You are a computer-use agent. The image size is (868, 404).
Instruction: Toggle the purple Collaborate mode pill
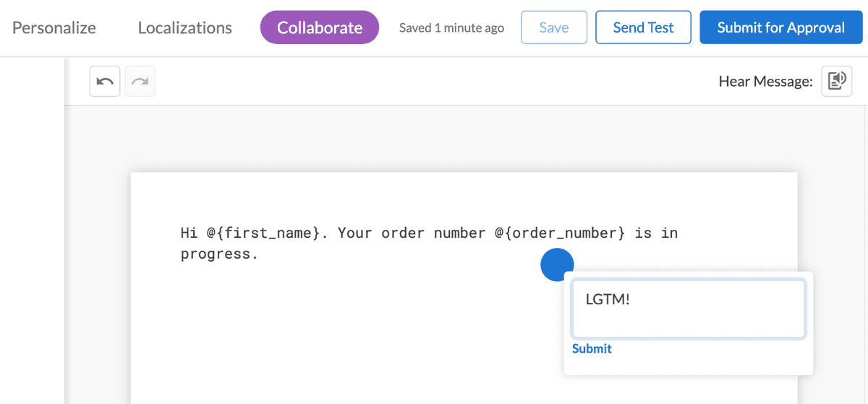point(320,27)
